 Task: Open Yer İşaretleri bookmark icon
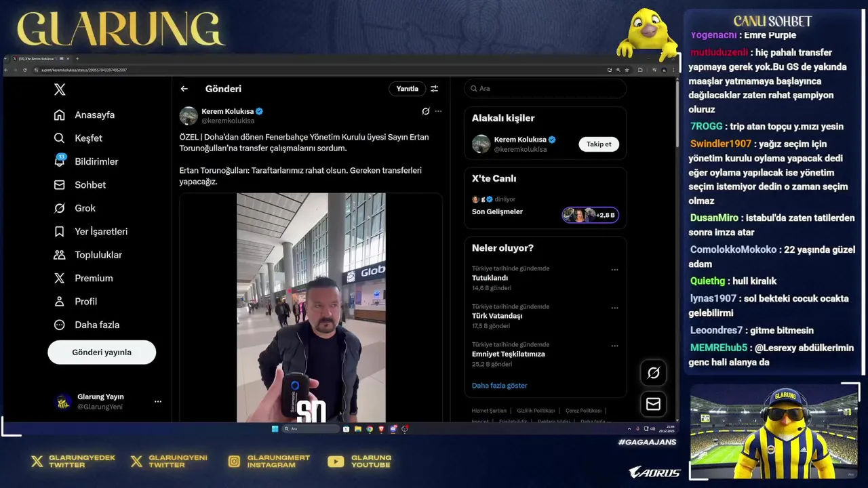pos(60,231)
